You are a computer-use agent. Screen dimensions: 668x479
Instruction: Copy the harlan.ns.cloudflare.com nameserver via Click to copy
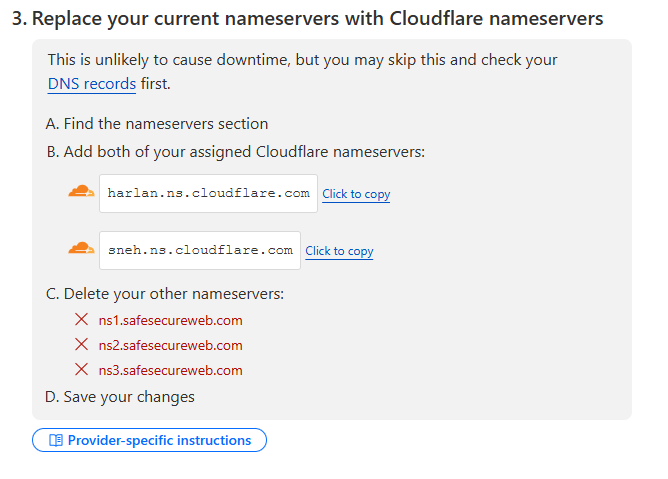point(356,194)
